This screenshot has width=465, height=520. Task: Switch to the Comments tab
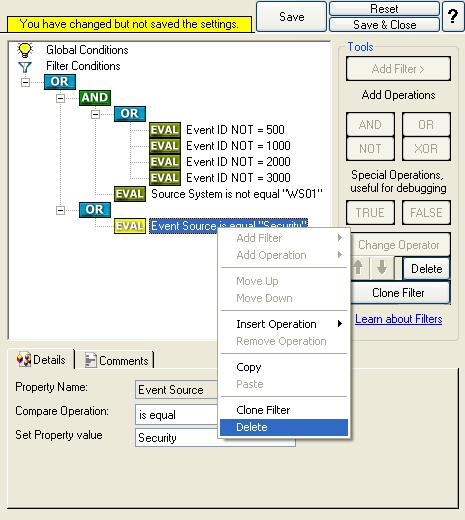116,360
